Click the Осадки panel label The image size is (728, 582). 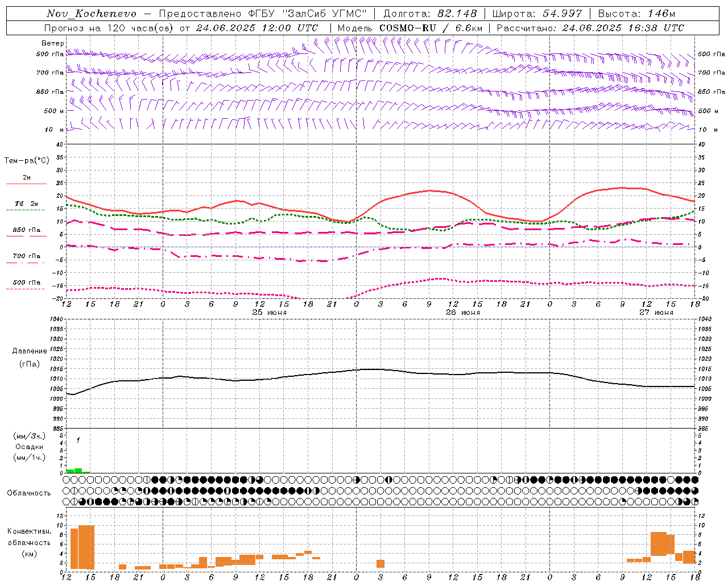point(30,447)
